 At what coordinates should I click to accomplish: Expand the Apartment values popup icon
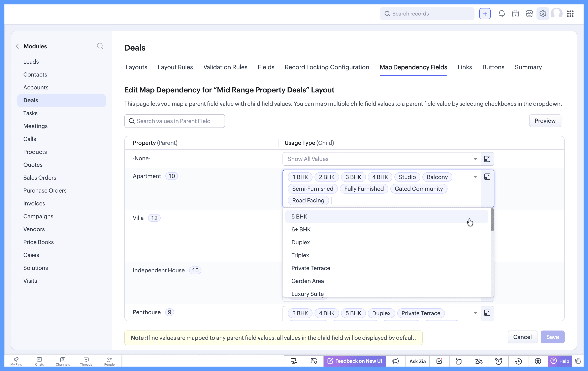pos(487,177)
